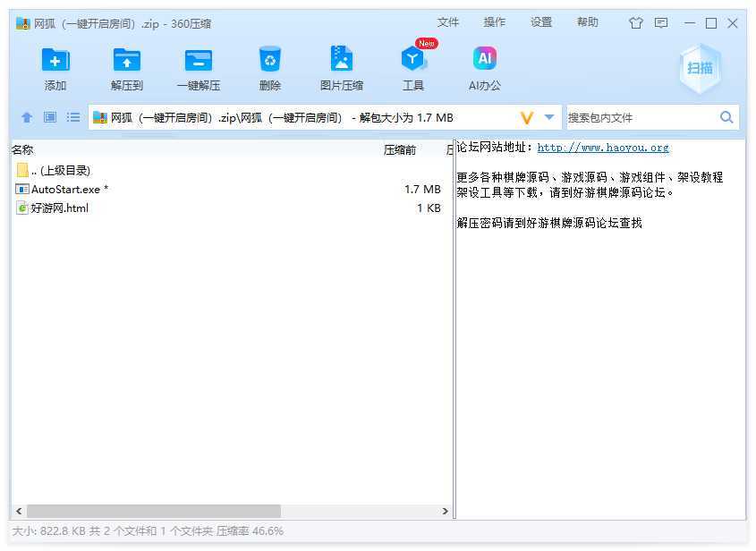Switch to the thumbnail view mode icon
This screenshot has width=756, height=551.
pos(50,117)
